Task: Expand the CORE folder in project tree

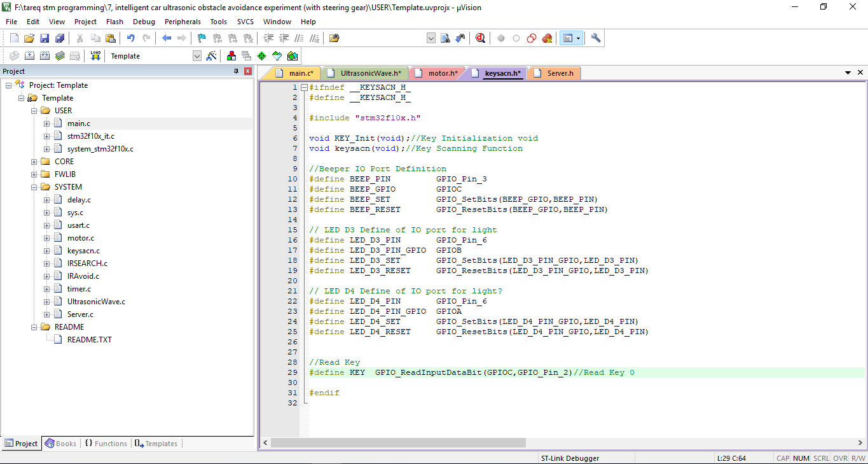Action: tap(34, 162)
